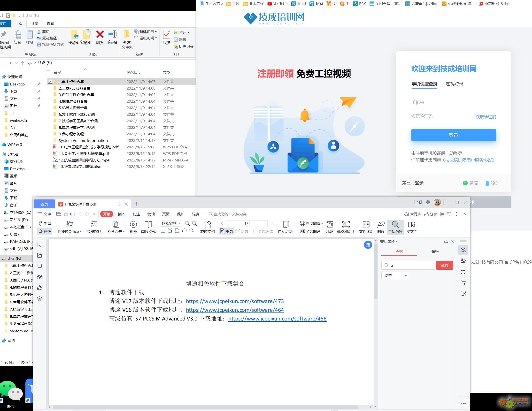This screenshot has height=411, width=532.
Task: Click 微信 third-party login
Action: 470,183
